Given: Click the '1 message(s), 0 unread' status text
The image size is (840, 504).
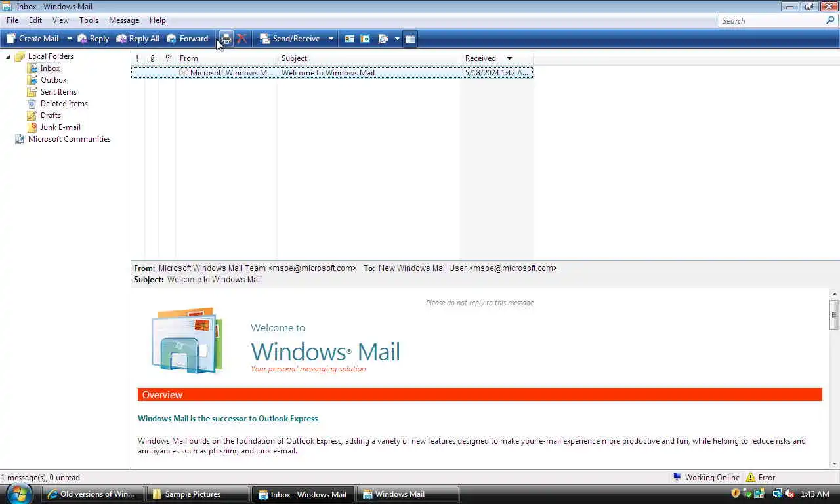Looking at the screenshot, I should (41, 478).
